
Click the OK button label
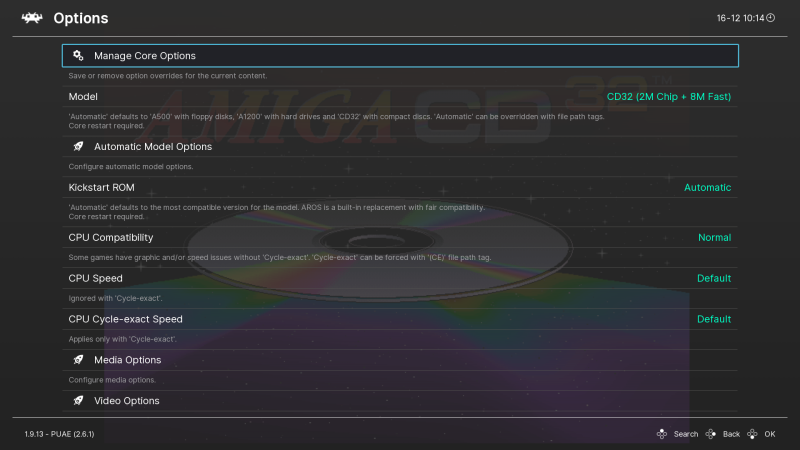770,434
